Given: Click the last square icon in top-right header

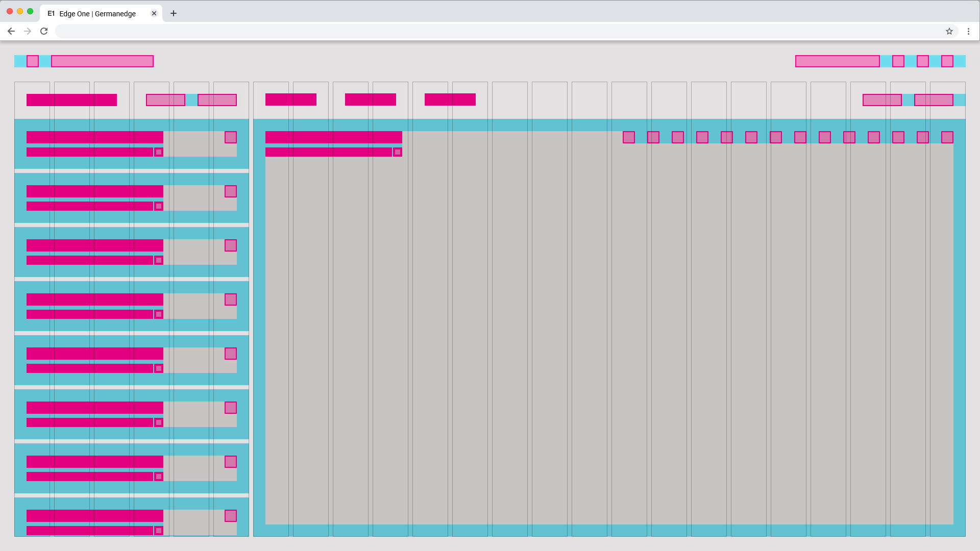Looking at the screenshot, I should click(x=947, y=61).
